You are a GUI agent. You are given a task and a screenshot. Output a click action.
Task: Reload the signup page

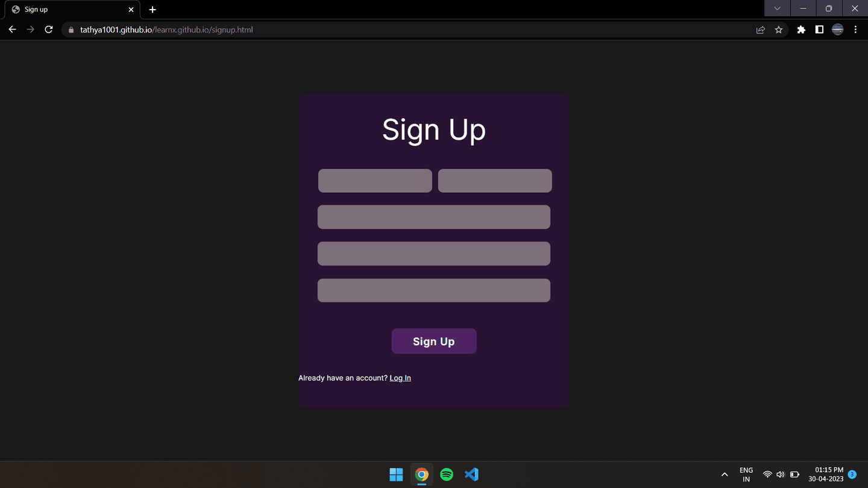click(49, 30)
